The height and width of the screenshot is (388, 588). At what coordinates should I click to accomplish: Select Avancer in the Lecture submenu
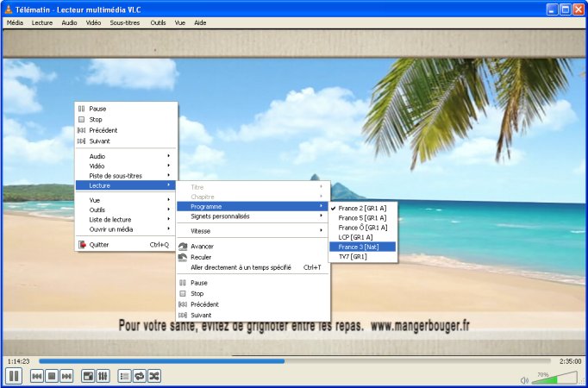point(253,247)
